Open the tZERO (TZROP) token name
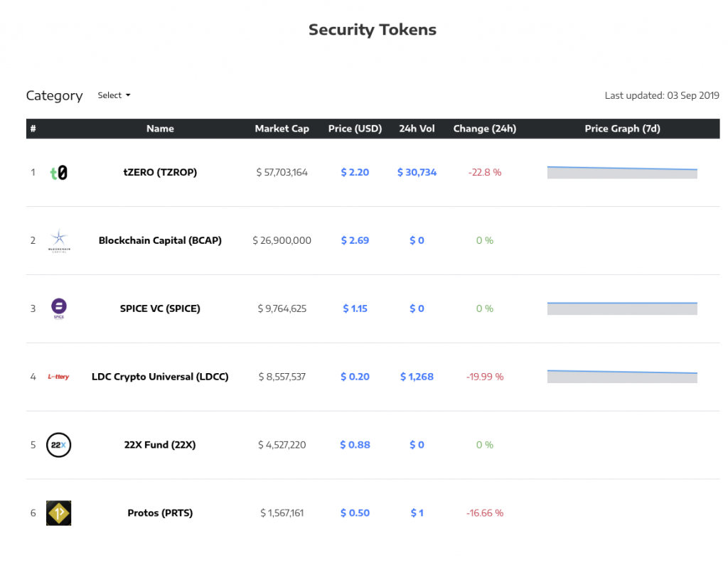 160,173
